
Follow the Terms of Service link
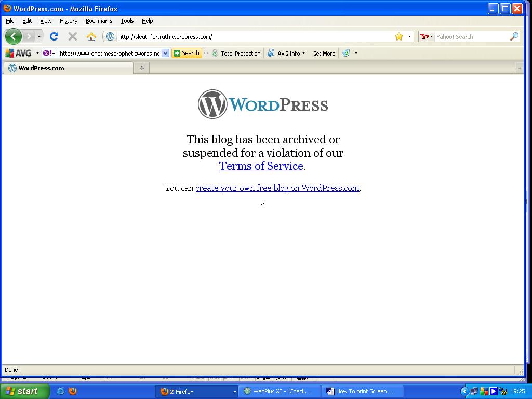pyautogui.click(x=261, y=166)
